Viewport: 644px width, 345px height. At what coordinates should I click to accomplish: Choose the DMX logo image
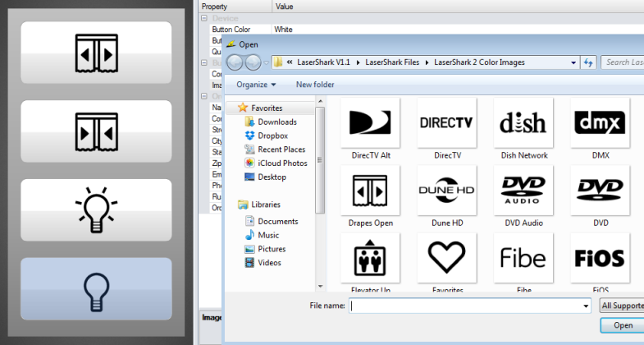[x=600, y=122]
